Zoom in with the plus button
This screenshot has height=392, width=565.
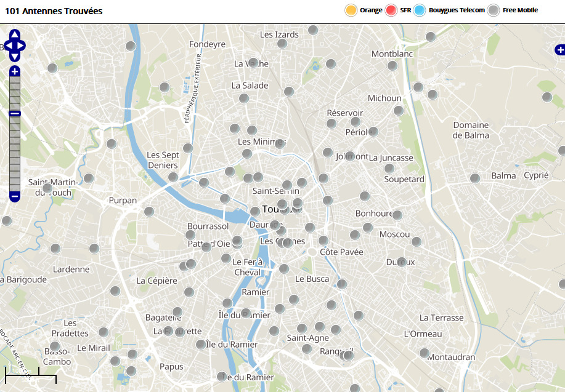[15, 72]
